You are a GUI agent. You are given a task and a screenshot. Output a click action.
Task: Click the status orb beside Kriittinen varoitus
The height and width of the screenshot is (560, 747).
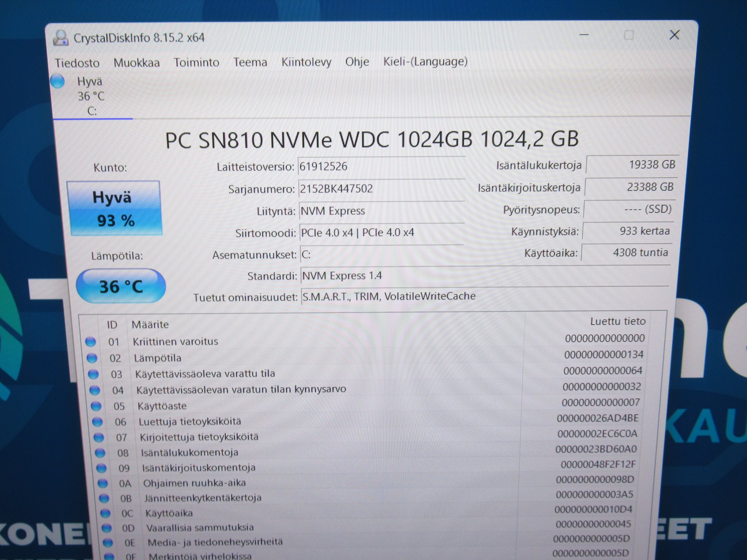coord(90,342)
